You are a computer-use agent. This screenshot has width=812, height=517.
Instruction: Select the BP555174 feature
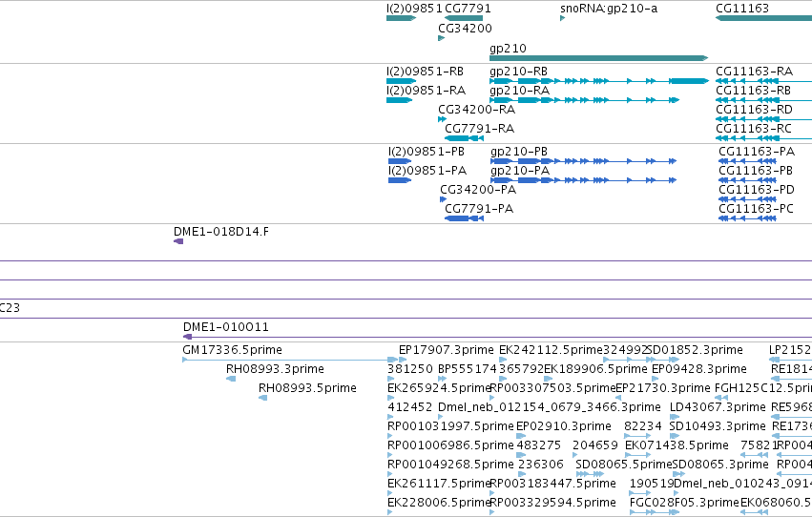pyautogui.click(x=442, y=379)
